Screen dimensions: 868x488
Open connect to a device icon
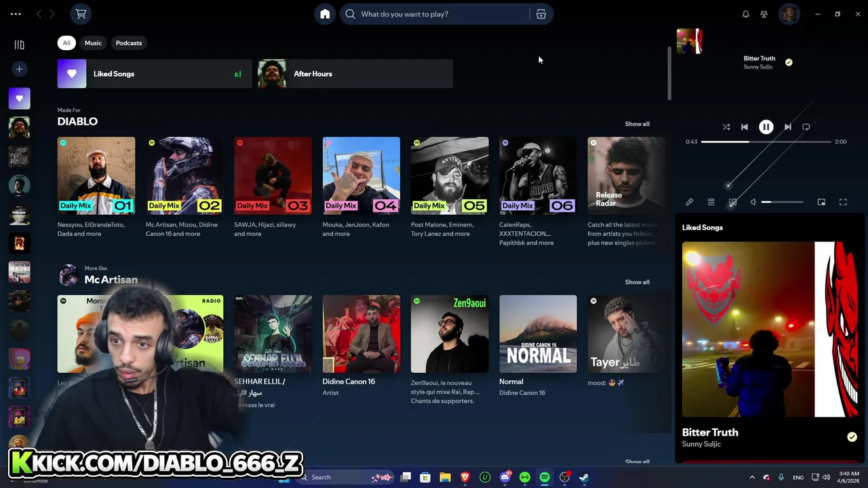732,202
